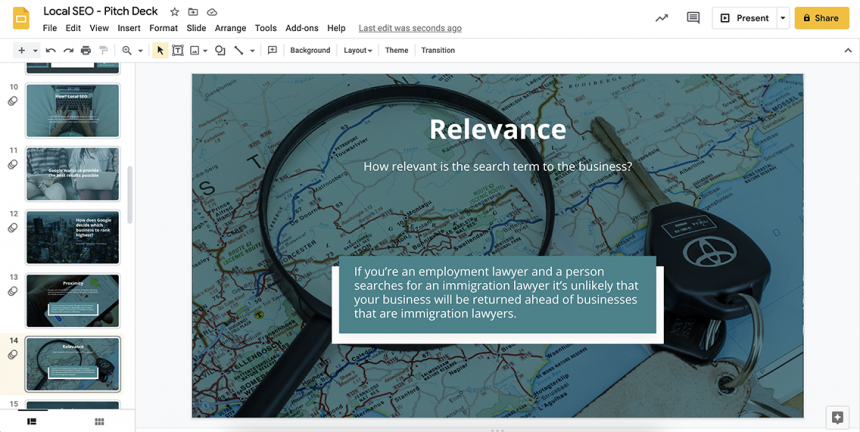This screenshot has width=860, height=432.
Task: Click the move to folder icon
Action: [193, 12]
